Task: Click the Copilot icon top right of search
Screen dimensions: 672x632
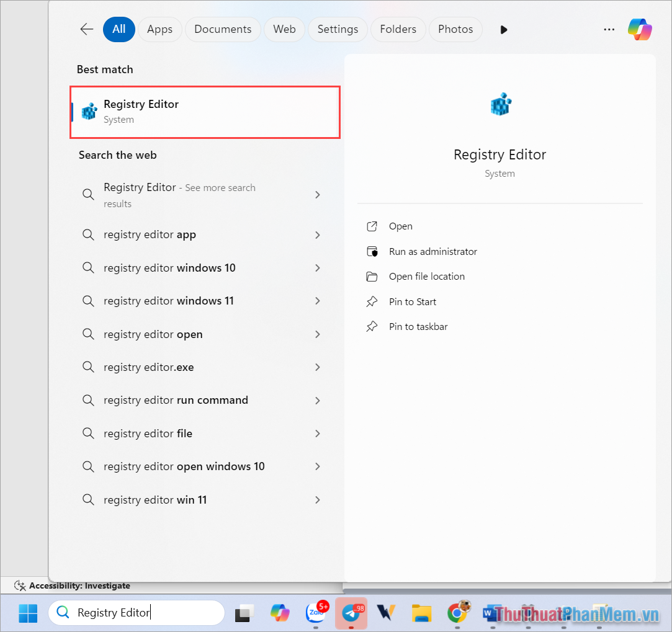Action: click(x=640, y=29)
